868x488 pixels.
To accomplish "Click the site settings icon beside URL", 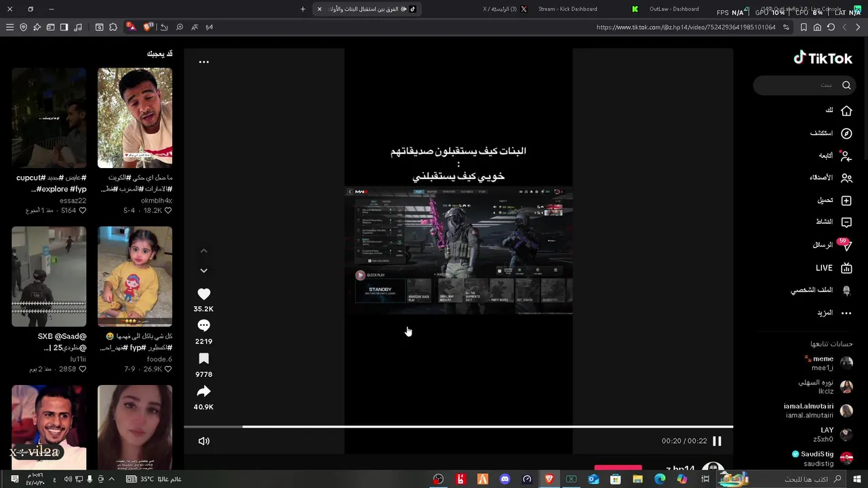I will pyautogui.click(x=786, y=27).
